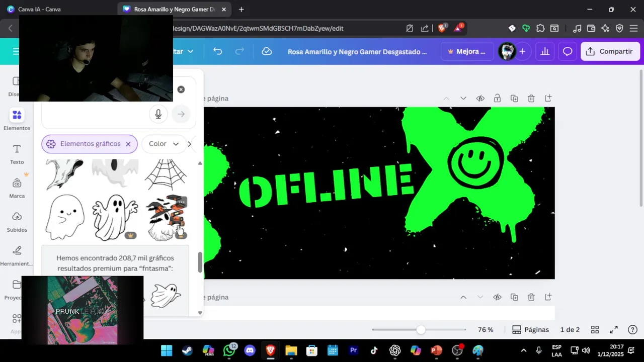Open the help question mark icon
This screenshot has width=644, height=362.
pos(633,330)
